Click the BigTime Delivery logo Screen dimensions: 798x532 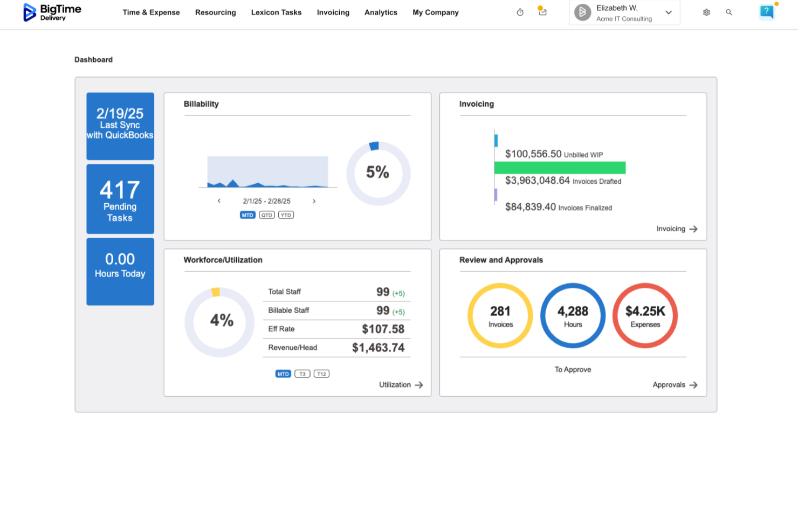click(52, 12)
